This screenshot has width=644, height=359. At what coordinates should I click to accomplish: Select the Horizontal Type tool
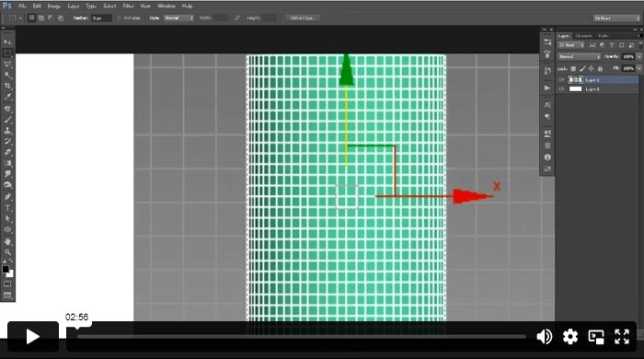[7, 207]
